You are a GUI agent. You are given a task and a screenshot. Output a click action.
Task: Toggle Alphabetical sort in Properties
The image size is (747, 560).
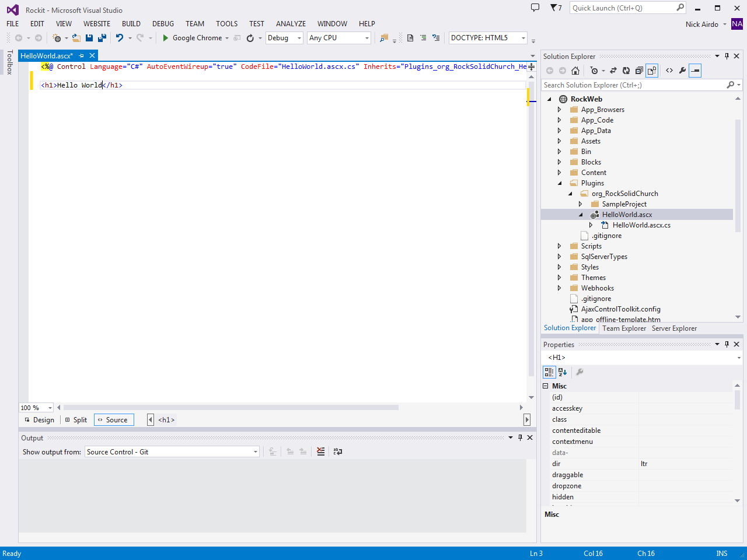(x=563, y=372)
